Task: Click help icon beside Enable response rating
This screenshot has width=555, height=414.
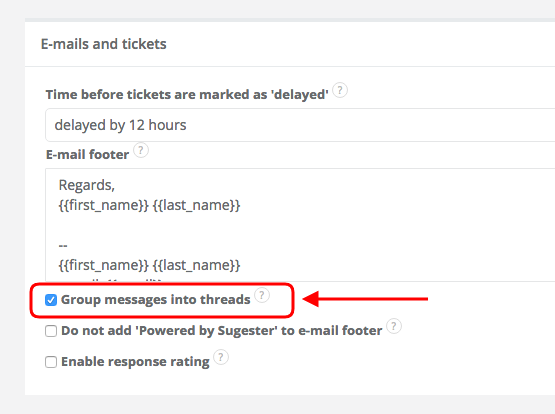Action: (x=221, y=357)
